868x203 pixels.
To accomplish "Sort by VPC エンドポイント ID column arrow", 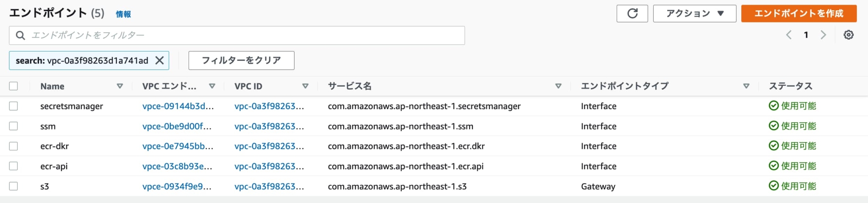I will click(x=212, y=86).
